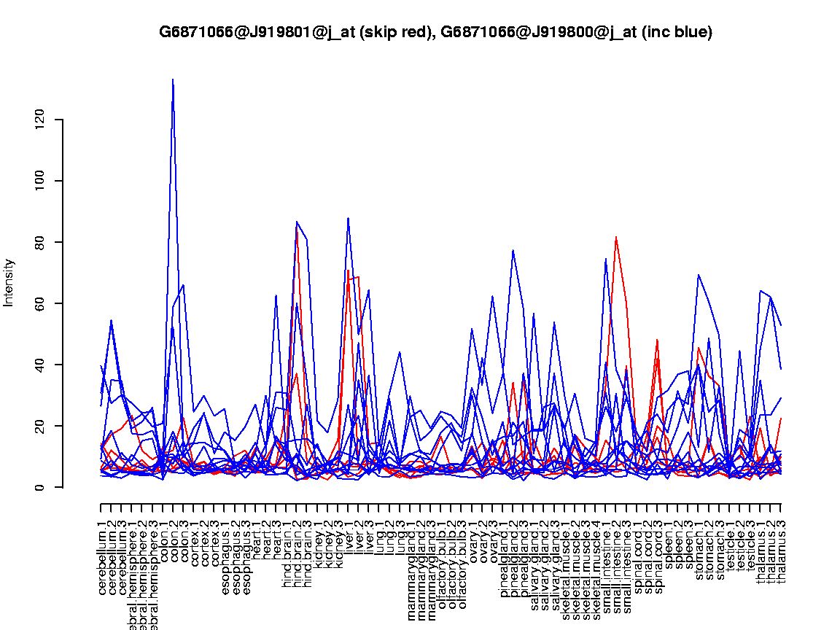The width and height of the screenshot is (840, 630).
Task: Click the tallest blue peak above colon.2
Action: click(172, 80)
